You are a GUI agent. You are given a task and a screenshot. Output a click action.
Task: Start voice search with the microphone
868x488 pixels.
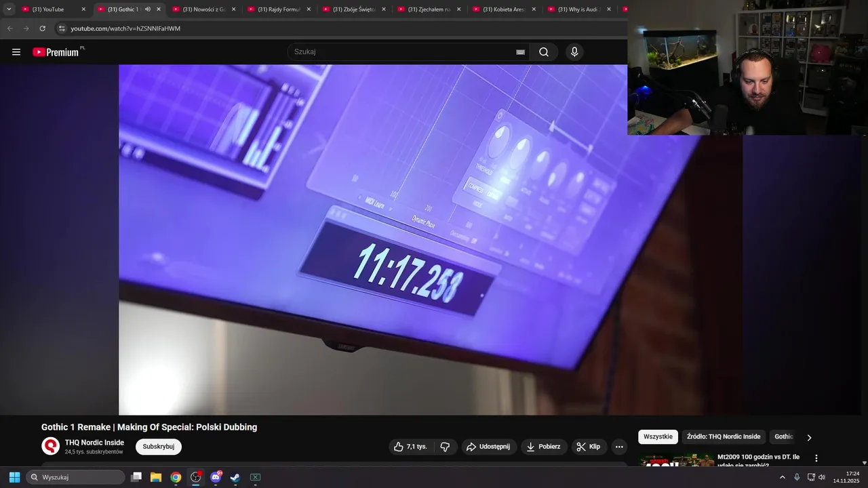(574, 52)
